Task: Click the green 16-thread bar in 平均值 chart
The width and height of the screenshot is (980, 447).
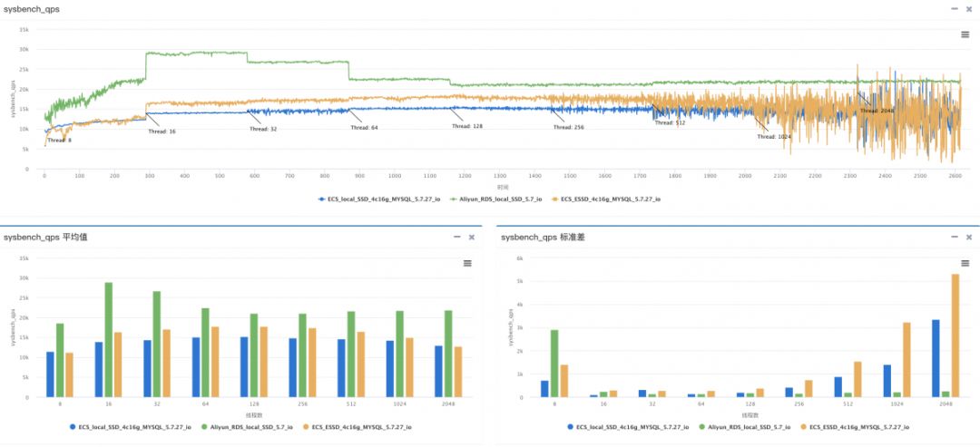Action: pyautogui.click(x=109, y=339)
